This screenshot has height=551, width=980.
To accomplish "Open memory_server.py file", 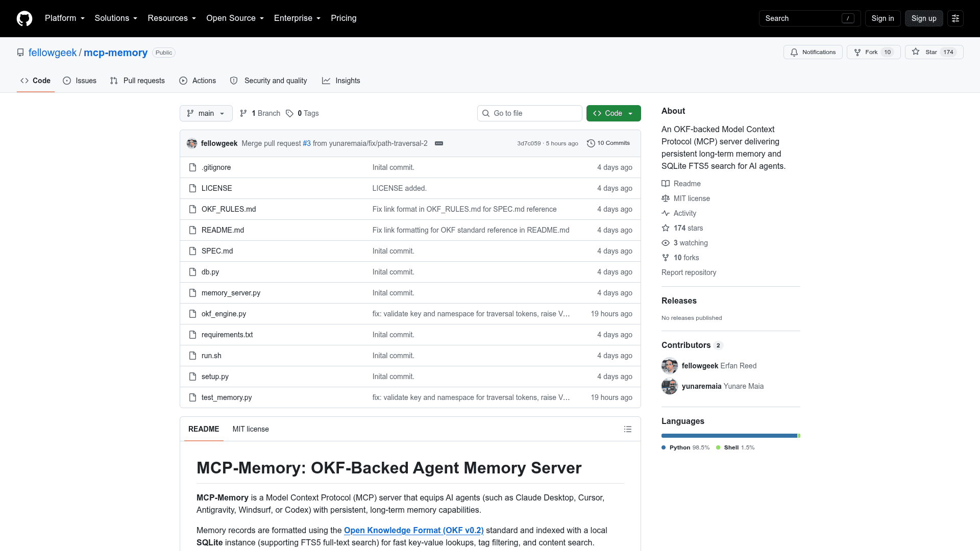I will 231,293.
